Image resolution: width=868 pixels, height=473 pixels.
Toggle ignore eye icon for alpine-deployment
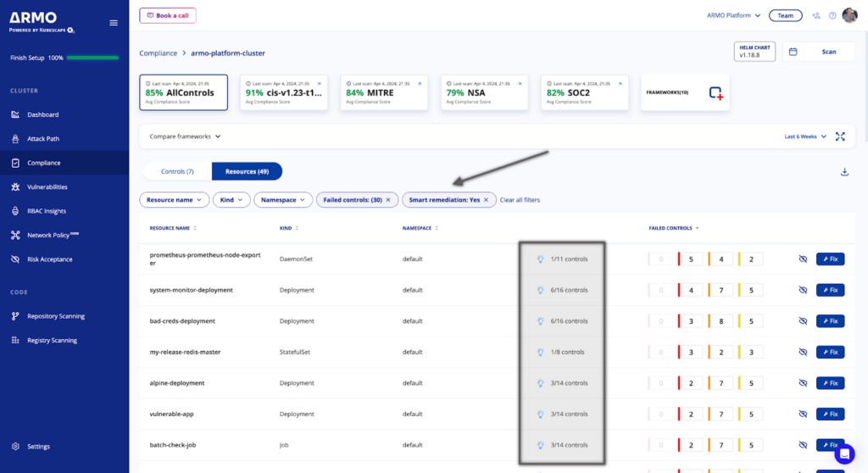pyautogui.click(x=803, y=382)
